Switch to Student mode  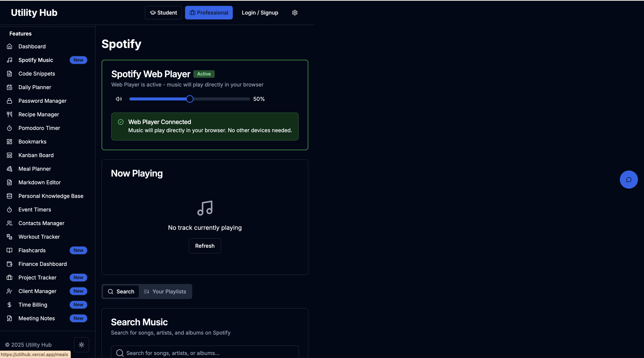click(163, 13)
